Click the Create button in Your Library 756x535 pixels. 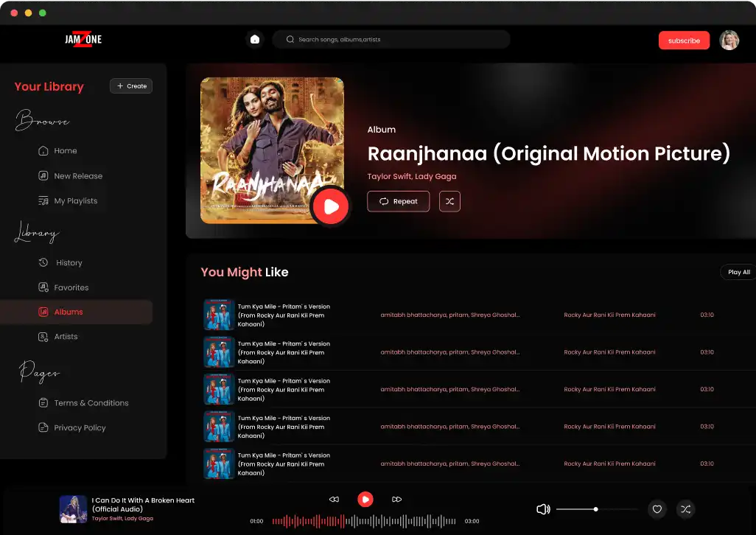click(x=131, y=85)
